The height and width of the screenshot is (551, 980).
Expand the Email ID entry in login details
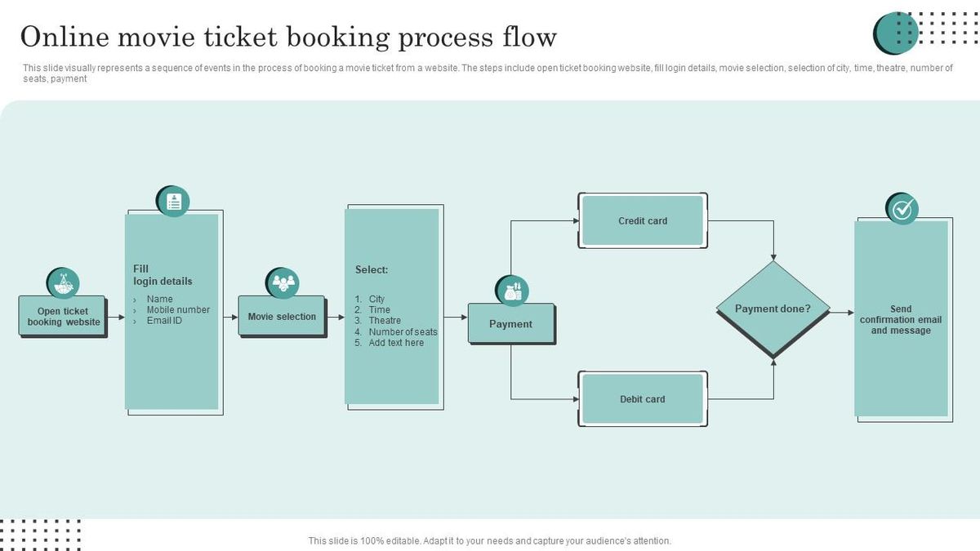coord(163,321)
